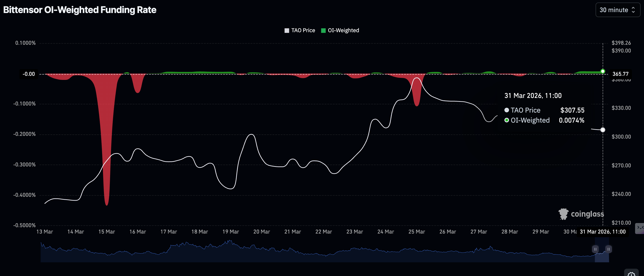
Task: Click the highlighted range selector window
Action: [602, 256]
